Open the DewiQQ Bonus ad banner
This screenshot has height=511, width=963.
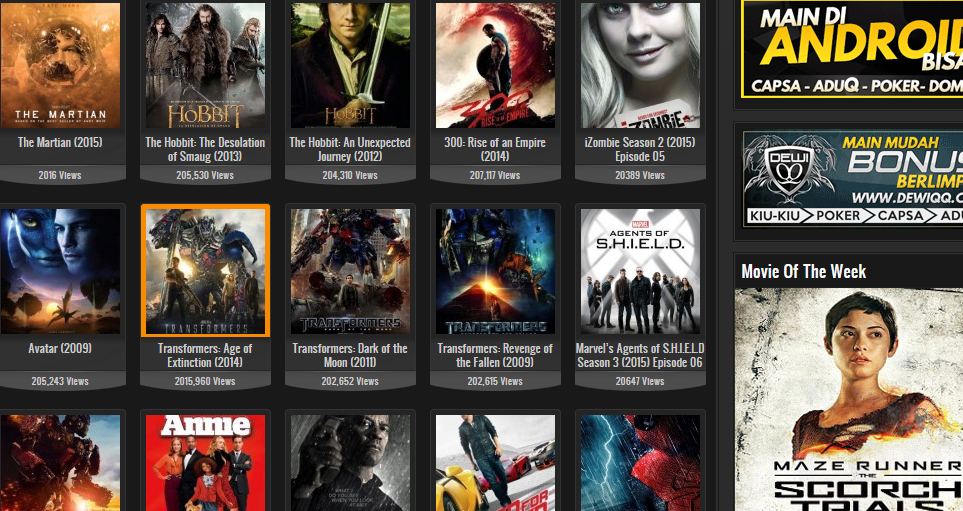tap(852, 179)
